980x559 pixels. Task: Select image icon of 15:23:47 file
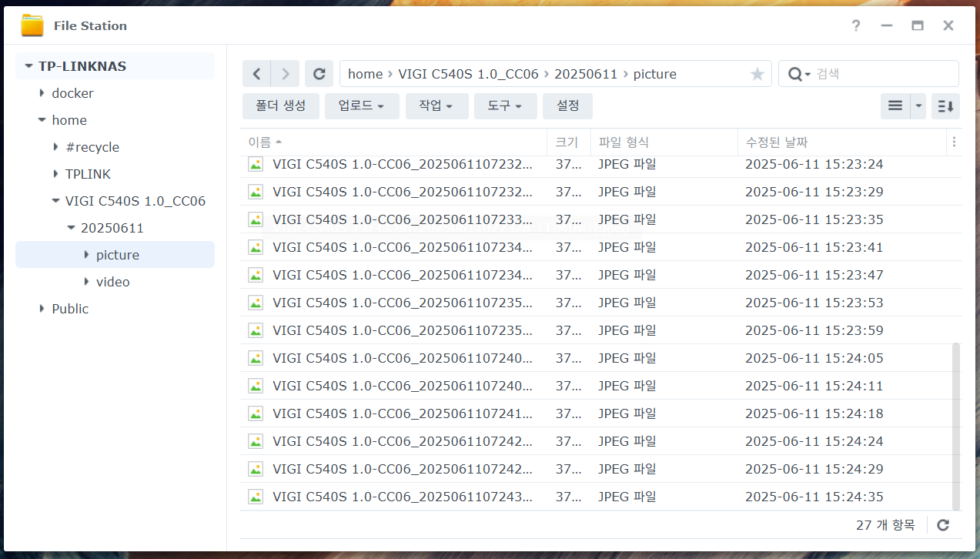coord(256,275)
